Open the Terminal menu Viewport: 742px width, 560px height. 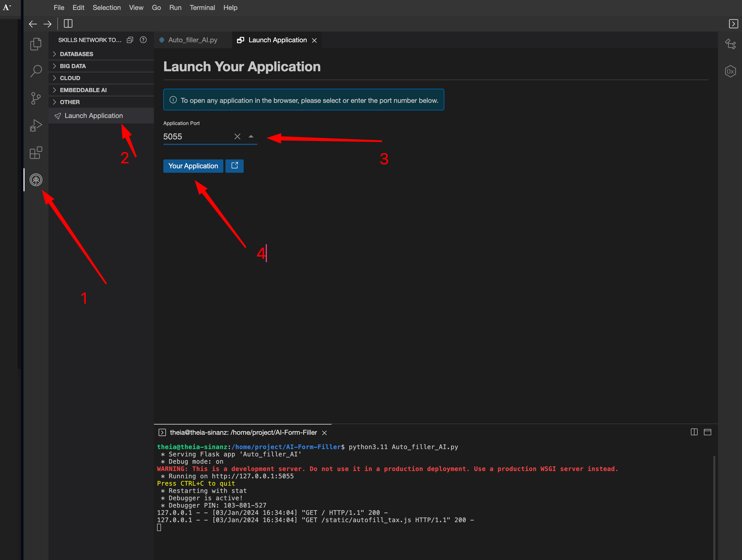click(202, 7)
